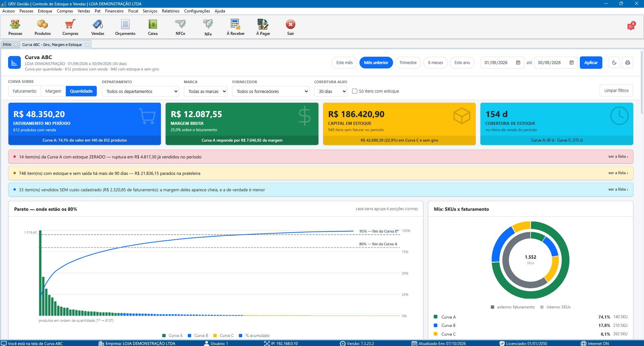
Task: Expand Todos os fornecedores dropdown
Action: click(270, 91)
